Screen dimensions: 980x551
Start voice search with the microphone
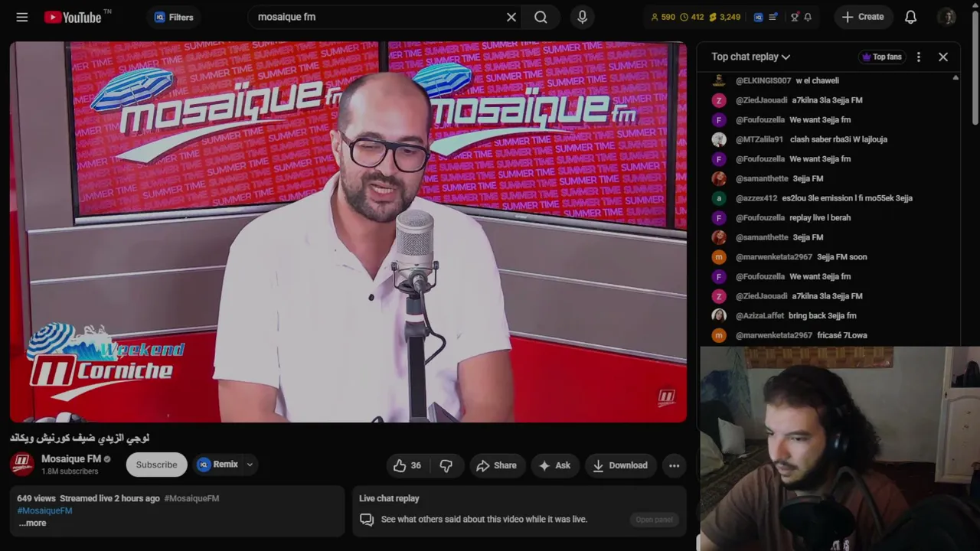(x=583, y=17)
